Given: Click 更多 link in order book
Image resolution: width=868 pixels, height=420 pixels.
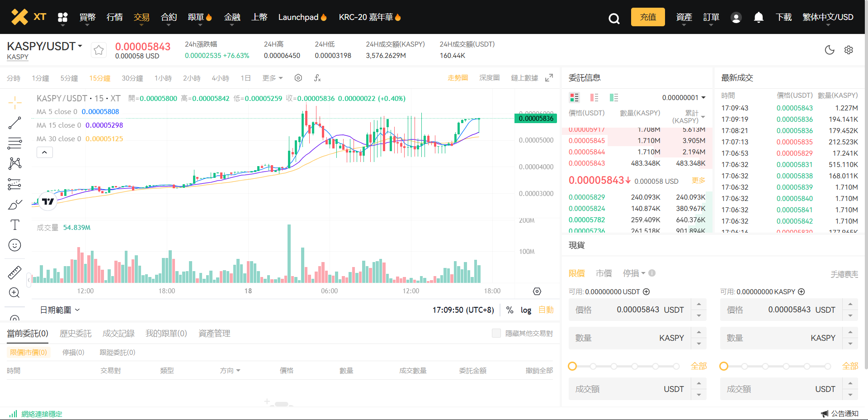Looking at the screenshot, I should click(x=698, y=180).
